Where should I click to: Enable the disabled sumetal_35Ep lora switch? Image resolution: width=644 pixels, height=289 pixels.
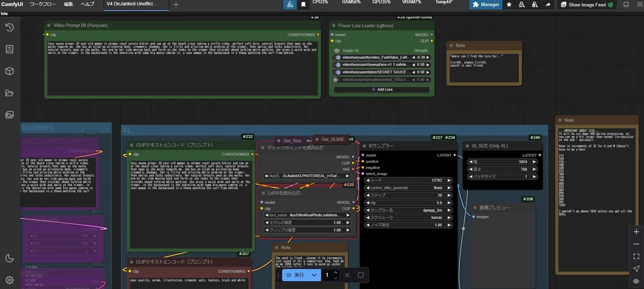pyautogui.click(x=338, y=80)
